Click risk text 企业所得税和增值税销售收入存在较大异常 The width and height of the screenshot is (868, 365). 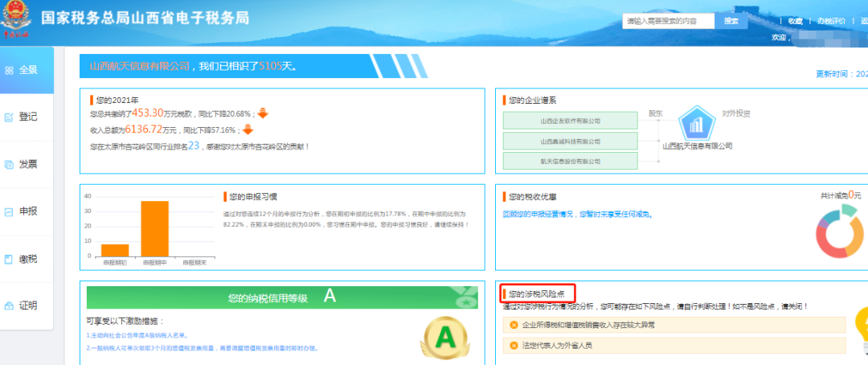588,325
